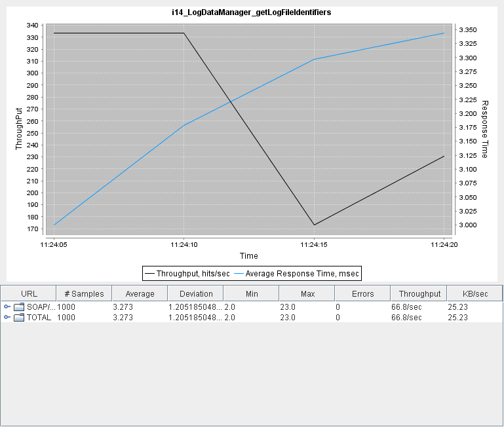Click the 11:24:15 time axis label
Viewport: 504px width, 427px height.
point(314,245)
